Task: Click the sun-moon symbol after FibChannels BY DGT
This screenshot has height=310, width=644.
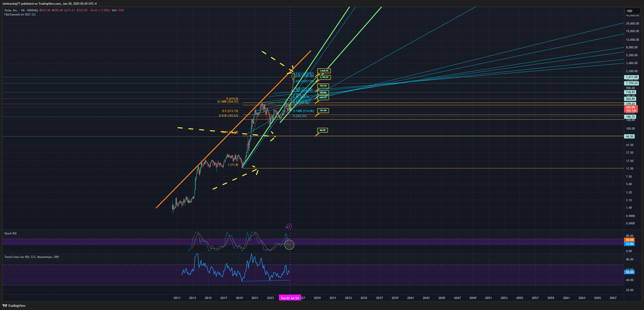Action: pos(33,14)
